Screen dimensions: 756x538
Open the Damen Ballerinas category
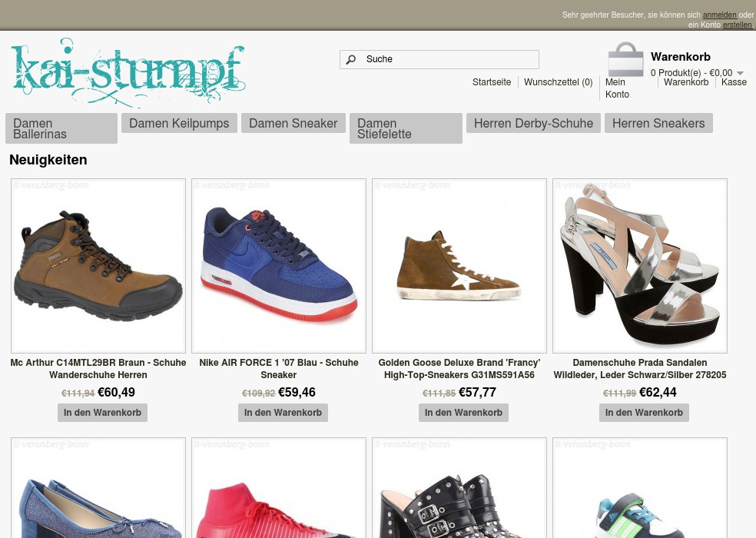point(61,128)
